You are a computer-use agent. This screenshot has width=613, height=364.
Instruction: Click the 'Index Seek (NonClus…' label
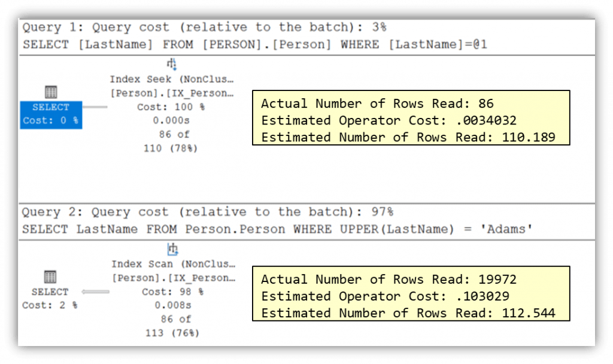pyautogui.click(x=172, y=79)
